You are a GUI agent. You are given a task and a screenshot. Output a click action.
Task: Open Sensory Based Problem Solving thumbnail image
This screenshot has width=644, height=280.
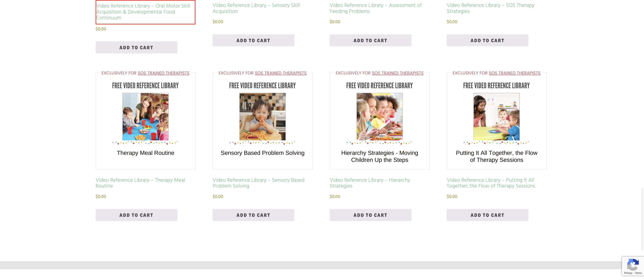(x=262, y=117)
